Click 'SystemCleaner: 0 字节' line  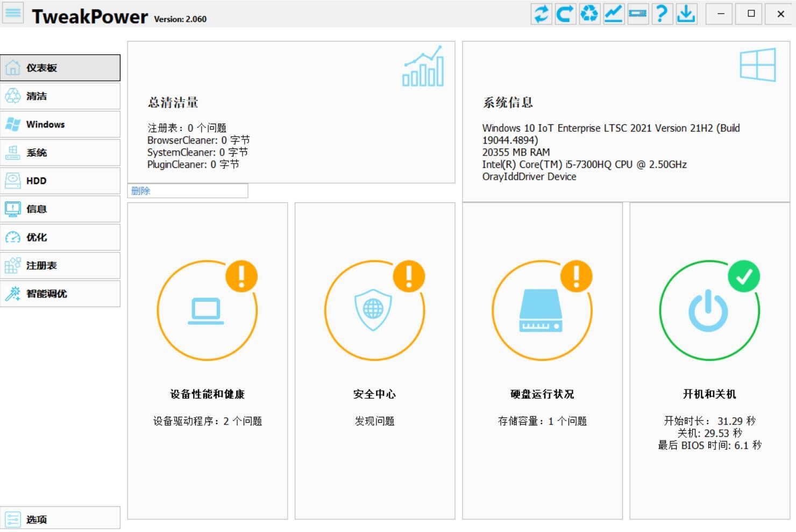click(x=197, y=152)
